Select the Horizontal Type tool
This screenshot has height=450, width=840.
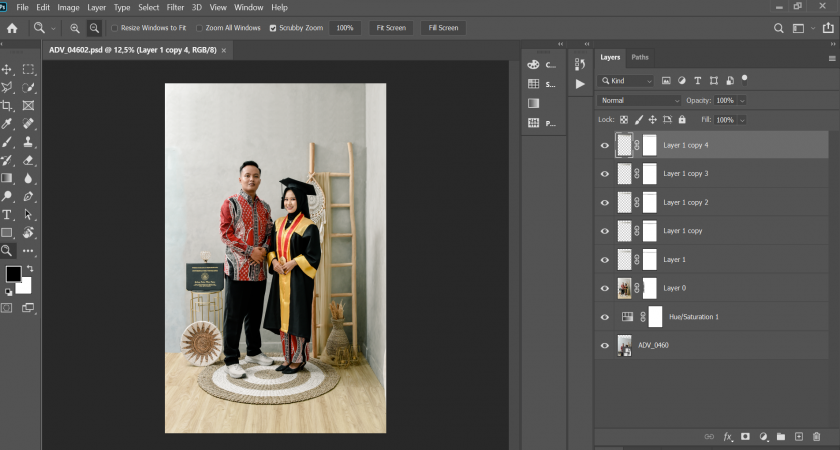[7, 214]
